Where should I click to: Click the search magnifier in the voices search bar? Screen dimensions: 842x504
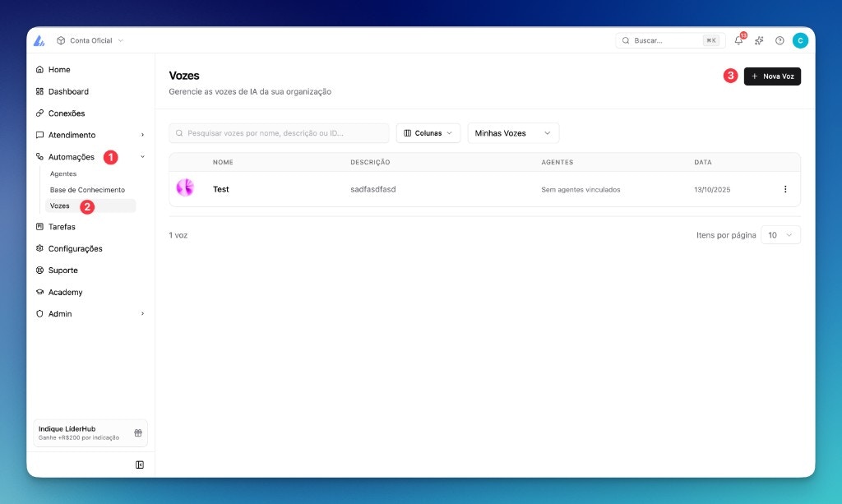tap(179, 132)
